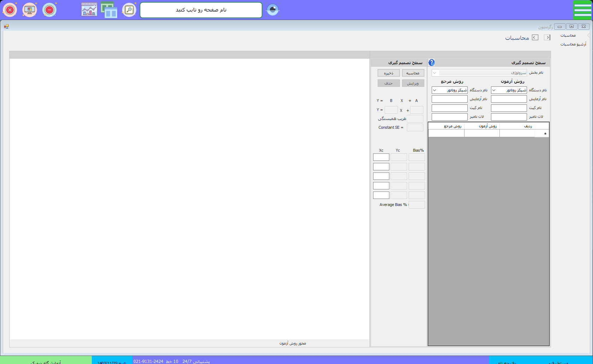
Task: Open the chart statistics icon
Action: [x=89, y=10]
